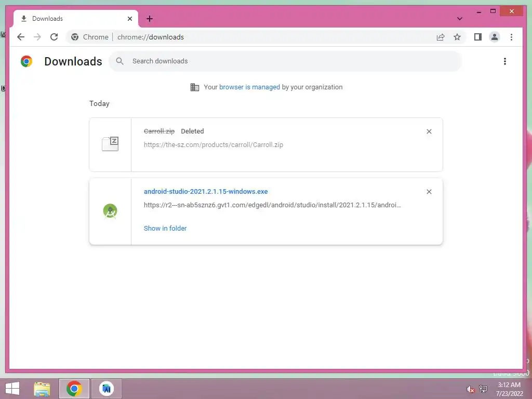
Task: Click the Deleted status label
Action: (x=192, y=131)
